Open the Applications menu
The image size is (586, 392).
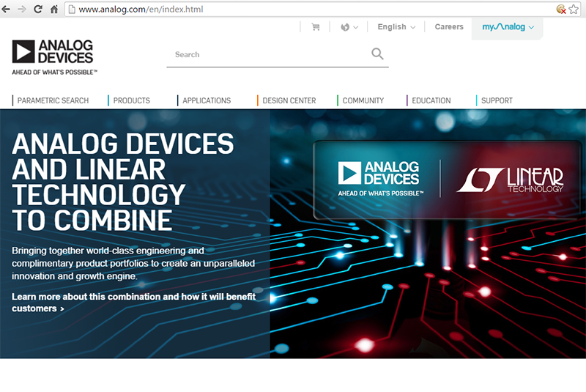[207, 100]
